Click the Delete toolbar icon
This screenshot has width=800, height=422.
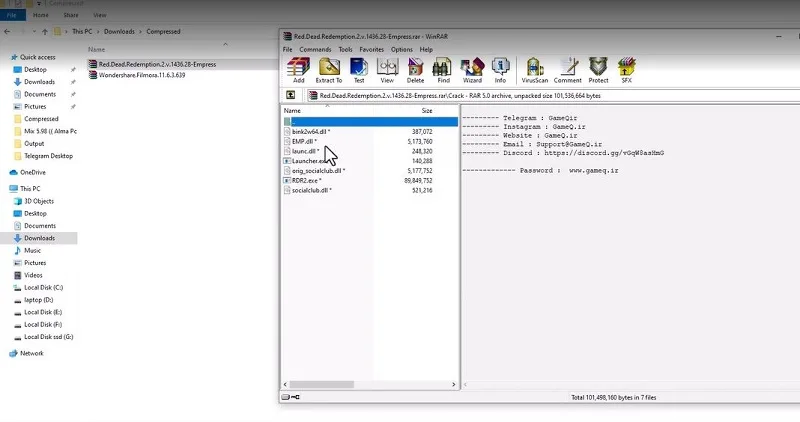click(415, 70)
